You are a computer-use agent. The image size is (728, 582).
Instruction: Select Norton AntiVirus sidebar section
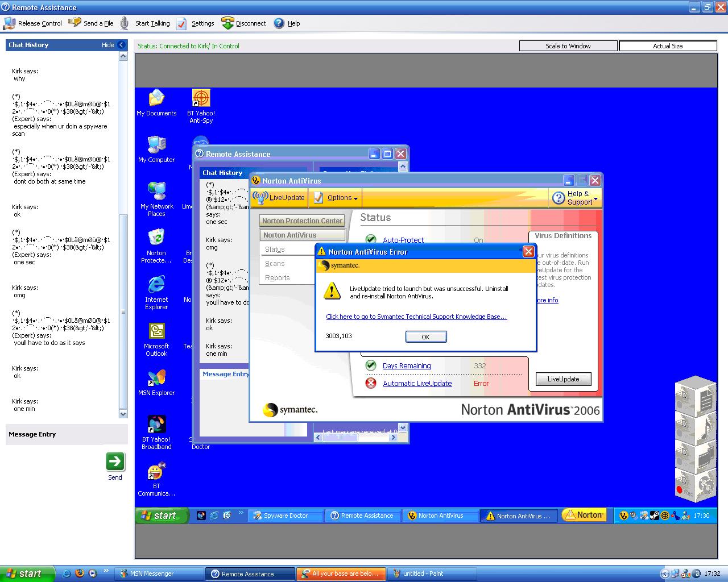click(303, 235)
